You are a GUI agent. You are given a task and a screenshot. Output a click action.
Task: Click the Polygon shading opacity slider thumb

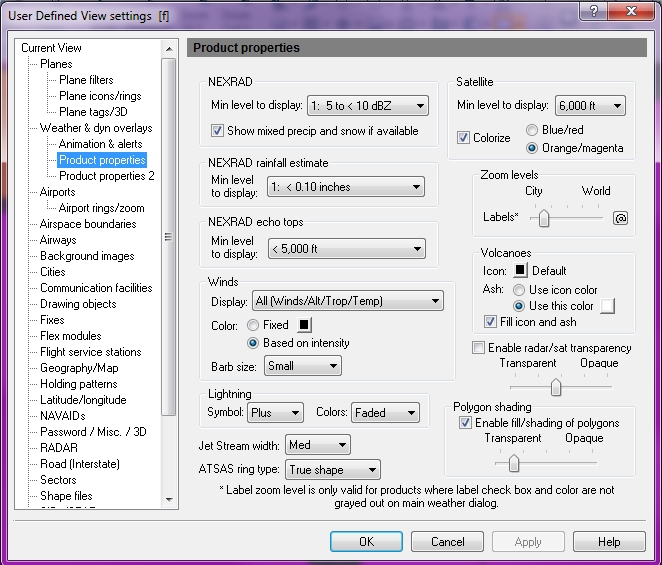(513, 463)
